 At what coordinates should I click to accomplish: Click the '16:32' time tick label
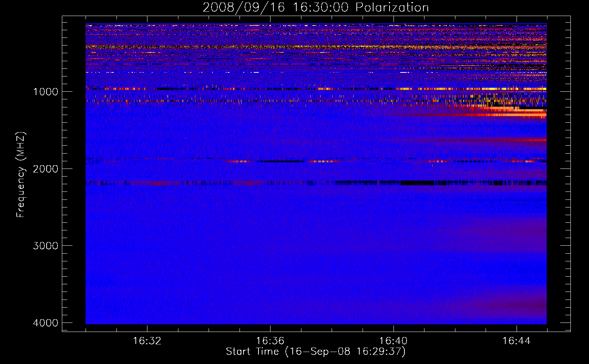pyautogui.click(x=147, y=341)
